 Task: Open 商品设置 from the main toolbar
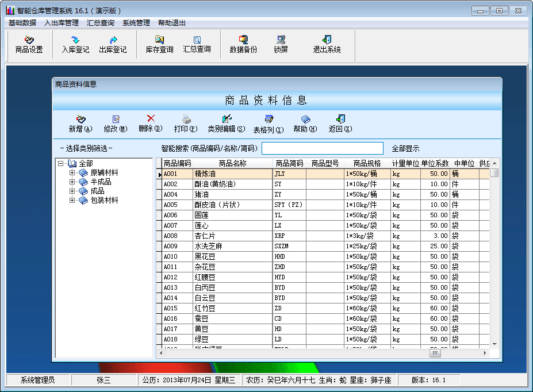[x=29, y=44]
